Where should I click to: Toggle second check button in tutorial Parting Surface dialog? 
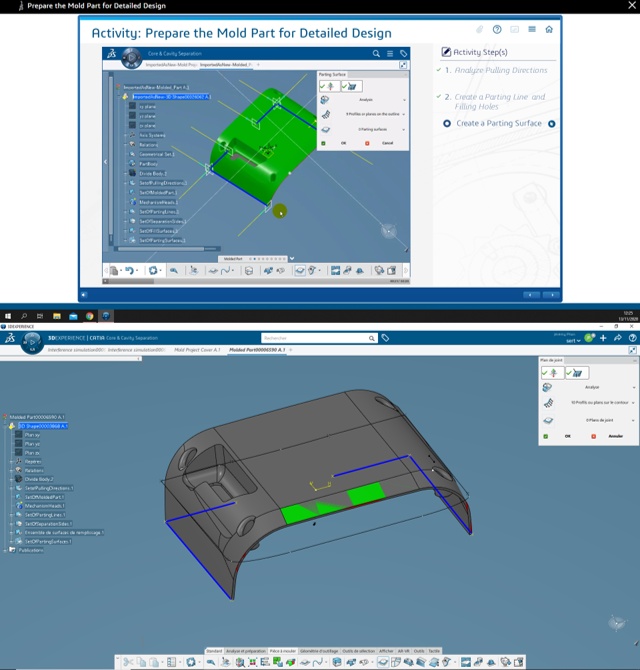[x=352, y=86]
